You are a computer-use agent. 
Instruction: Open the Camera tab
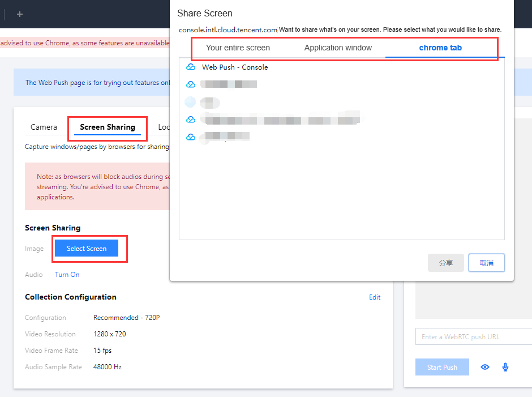[x=44, y=127]
